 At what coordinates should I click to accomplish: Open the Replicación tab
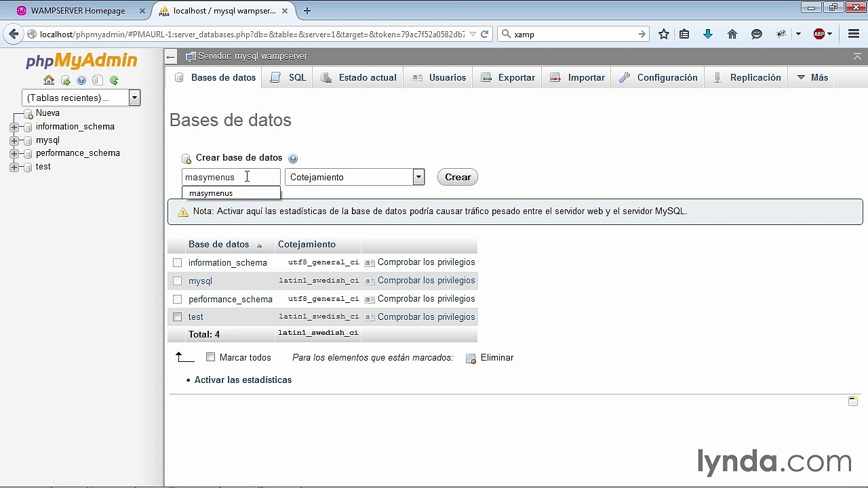tap(747, 77)
